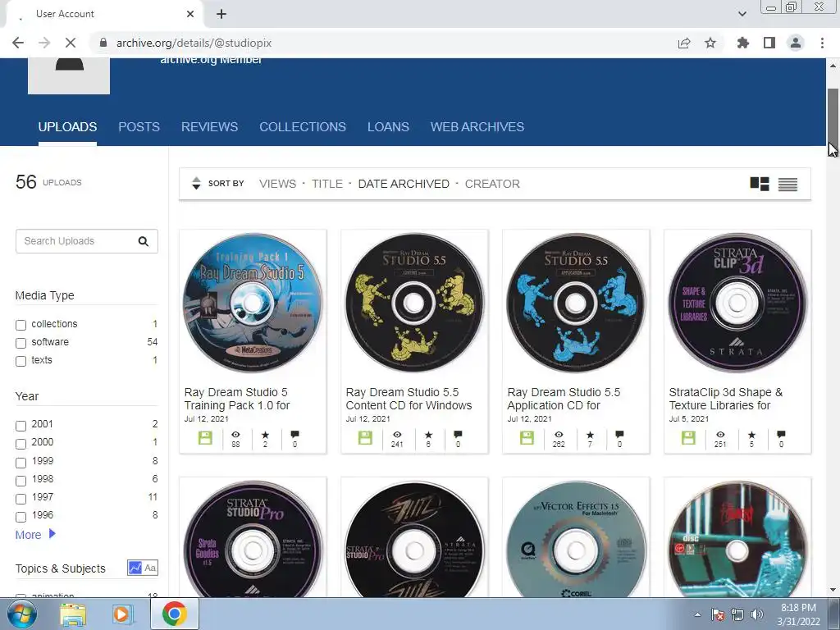The height and width of the screenshot is (630, 840).
Task: Open Ray Dream Studio 5.5 Application CD disc thumbnail
Action: coord(576,303)
